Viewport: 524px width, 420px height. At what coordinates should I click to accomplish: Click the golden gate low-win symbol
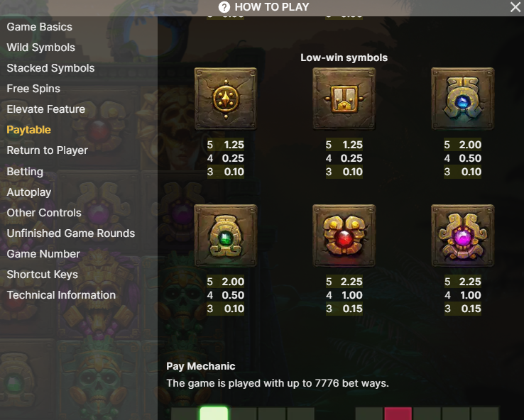[344, 99]
